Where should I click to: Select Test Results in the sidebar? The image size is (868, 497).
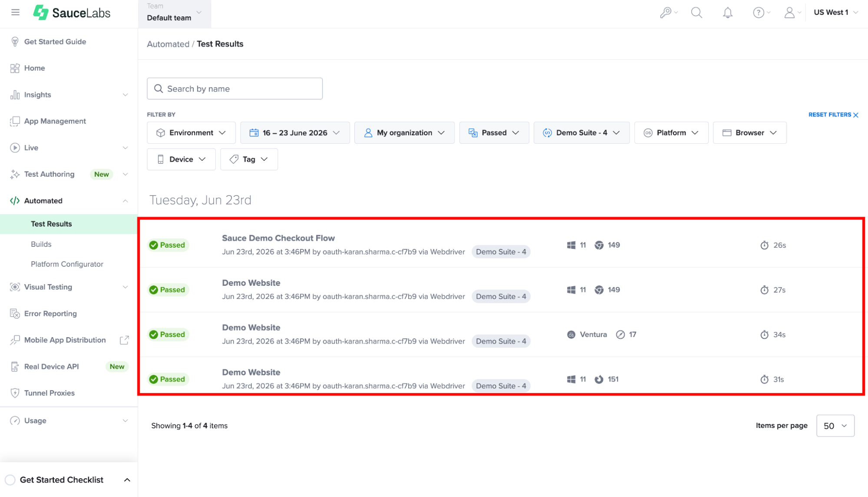(69, 224)
